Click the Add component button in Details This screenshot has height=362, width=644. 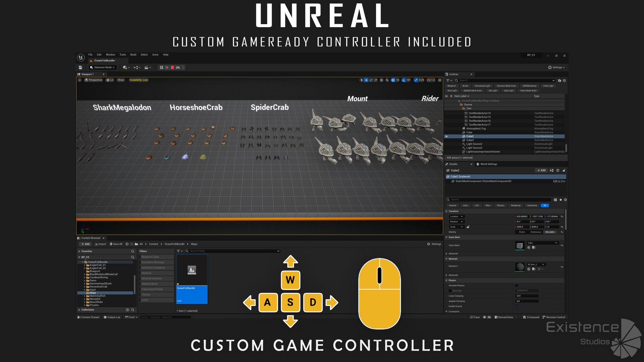coord(541,170)
